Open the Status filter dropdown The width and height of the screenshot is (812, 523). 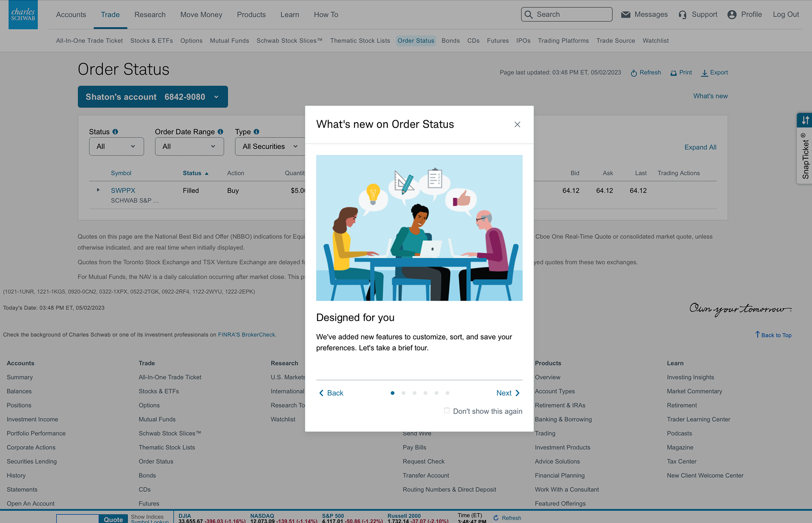pos(116,146)
